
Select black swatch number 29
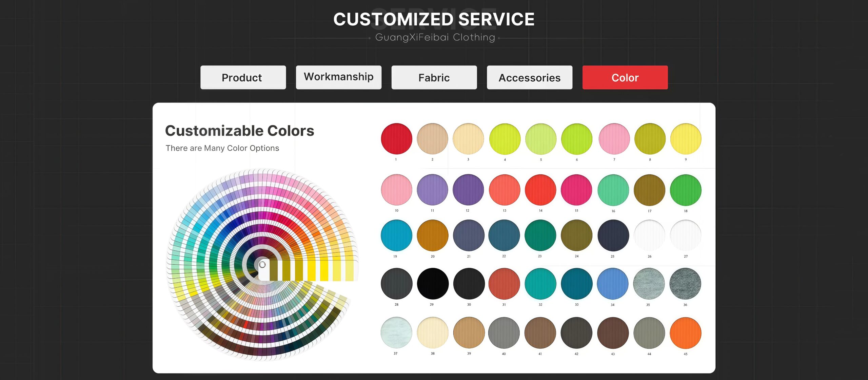433,284
